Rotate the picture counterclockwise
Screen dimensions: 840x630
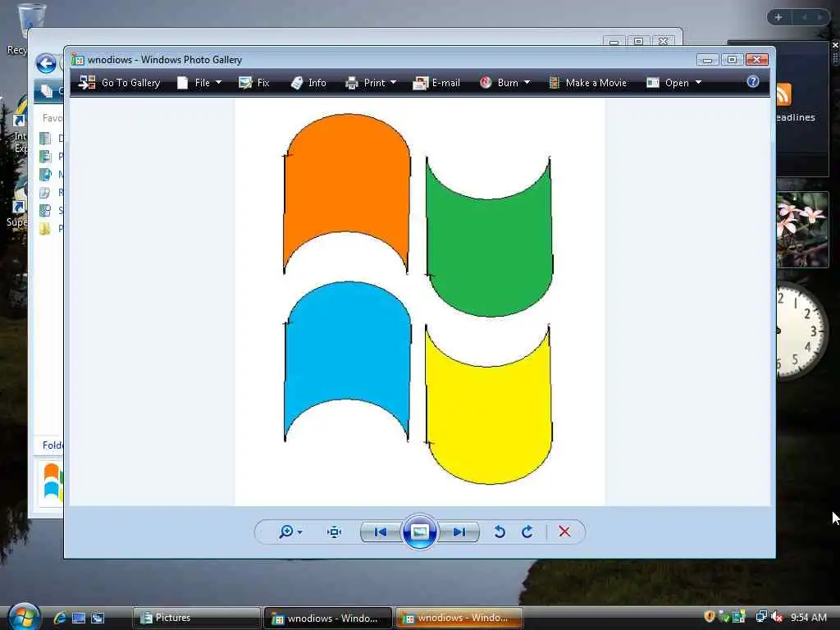(500, 532)
